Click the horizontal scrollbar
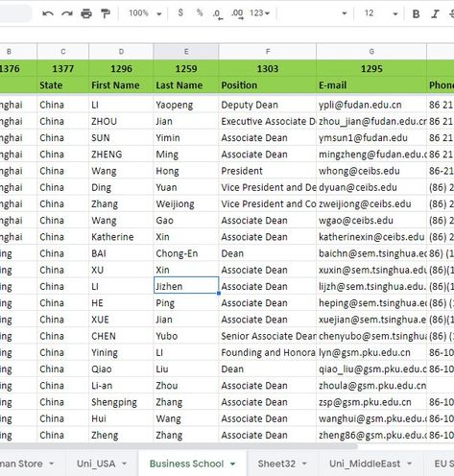The height and width of the screenshot is (476, 454). tap(178, 446)
